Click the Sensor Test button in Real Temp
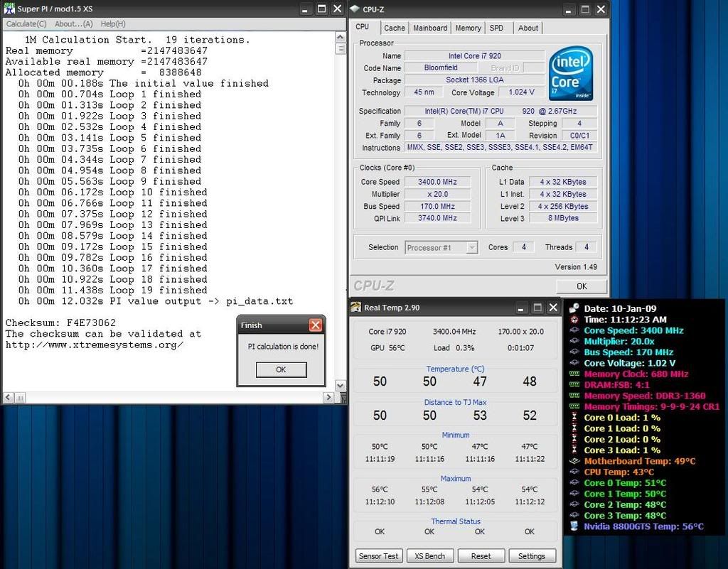 [x=378, y=556]
